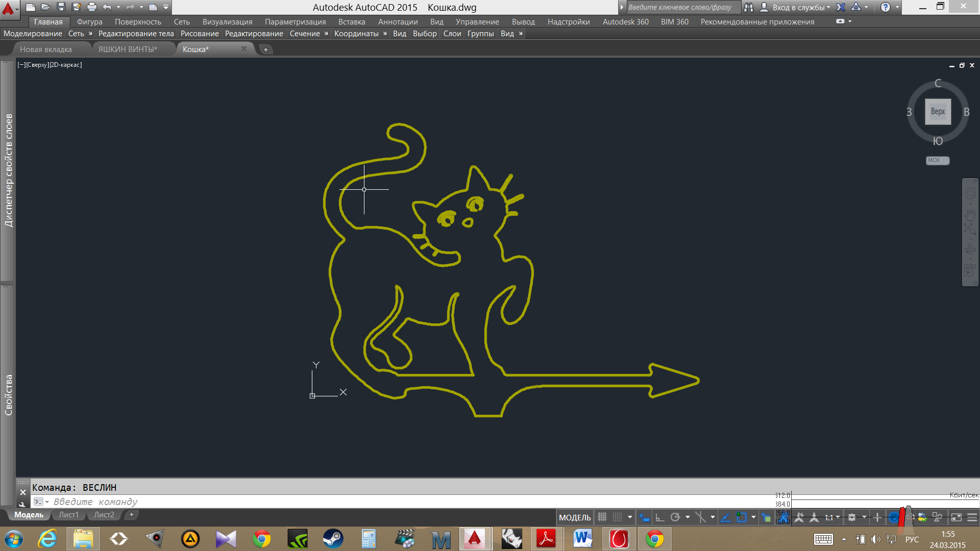
Task: Toggle polar tracking in status bar
Action: coord(675,517)
